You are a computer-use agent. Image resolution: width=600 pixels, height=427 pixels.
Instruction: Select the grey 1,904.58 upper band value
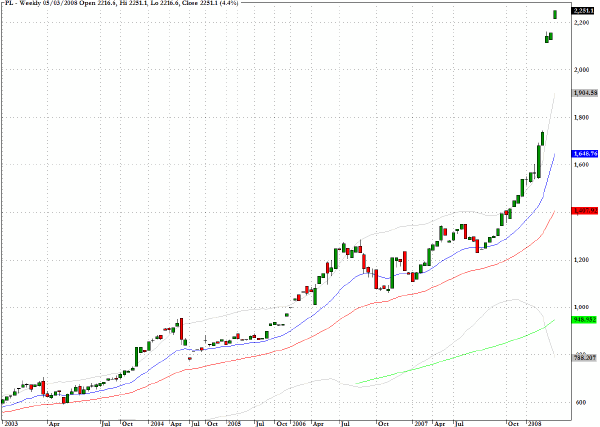tap(585, 93)
